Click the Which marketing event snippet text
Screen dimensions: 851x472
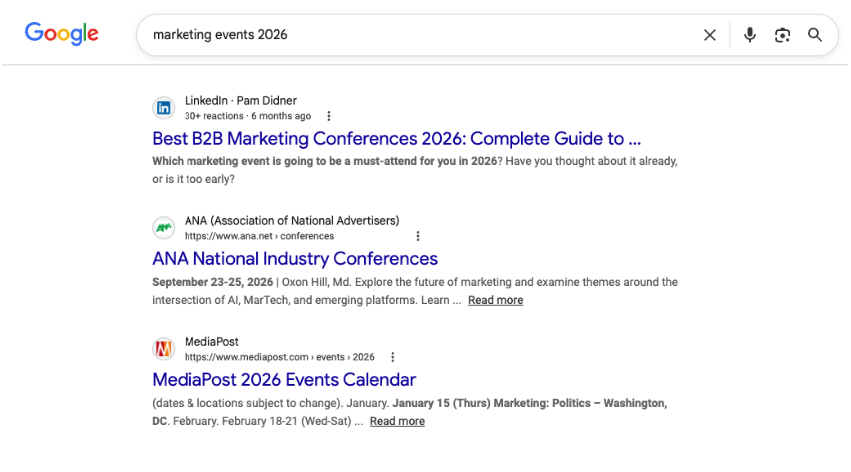coord(325,161)
